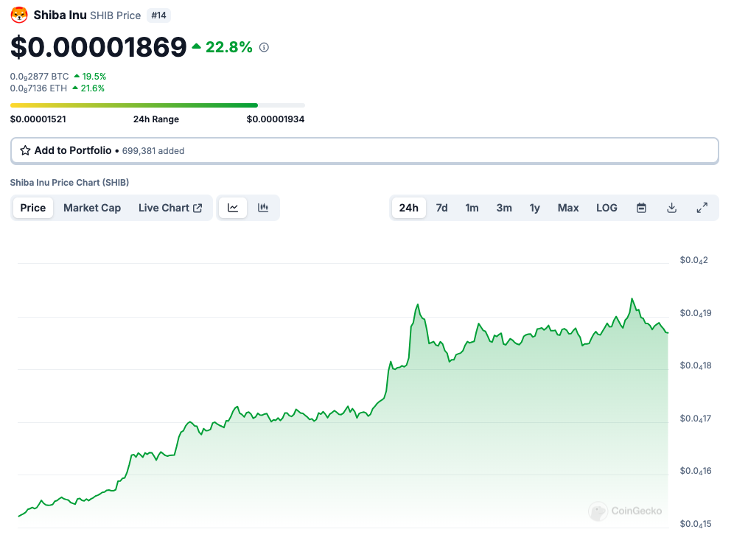The width and height of the screenshot is (734, 560).
Task: Click the external link icon on Live Chart
Action: 198,208
